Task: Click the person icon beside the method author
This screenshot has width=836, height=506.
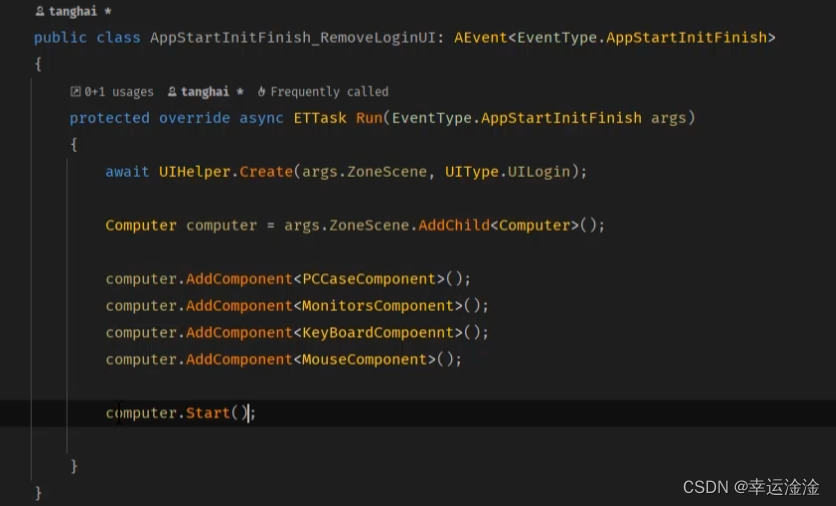Action: (x=172, y=92)
